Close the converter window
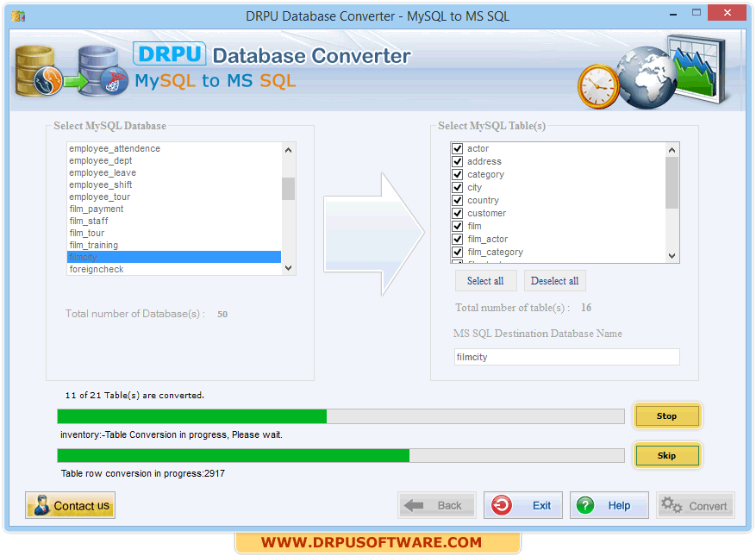 tap(727, 13)
